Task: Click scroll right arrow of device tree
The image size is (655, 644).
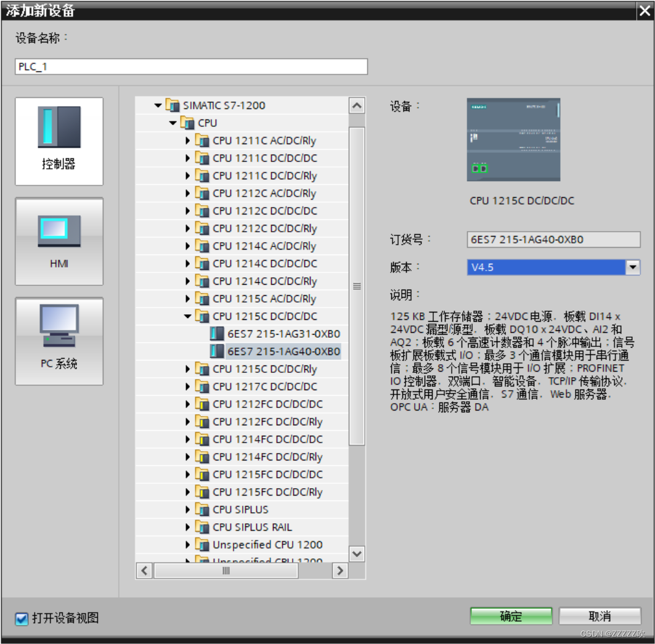Action: pyautogui.click(x=340, y=571)
